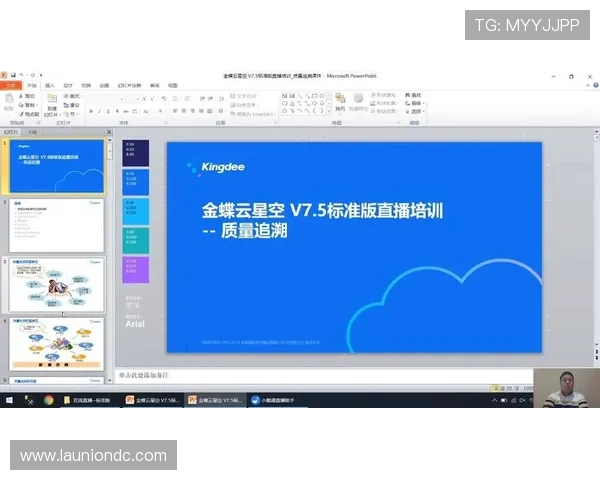Open the orange File tab
This screenshot has height=480, width=600.
coord(11,85)
